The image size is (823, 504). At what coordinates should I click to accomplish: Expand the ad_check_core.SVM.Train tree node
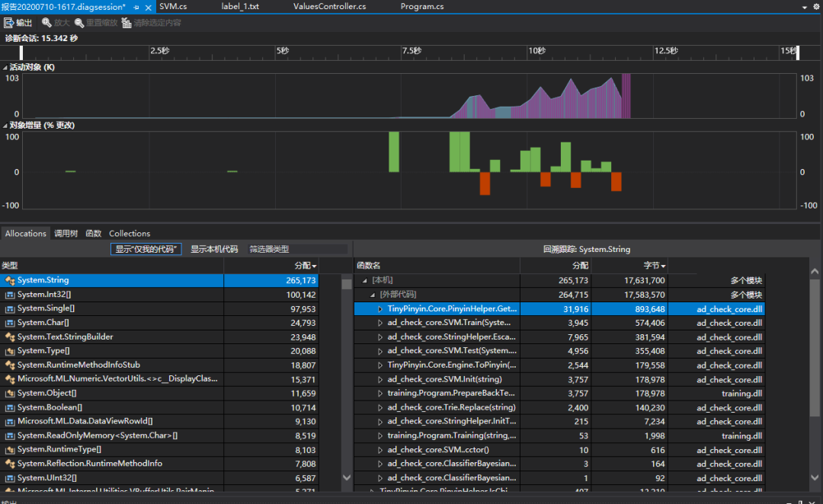380,323
